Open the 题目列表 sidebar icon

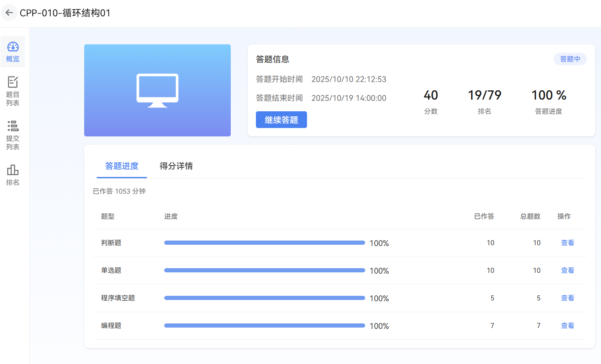coord(13,91)
